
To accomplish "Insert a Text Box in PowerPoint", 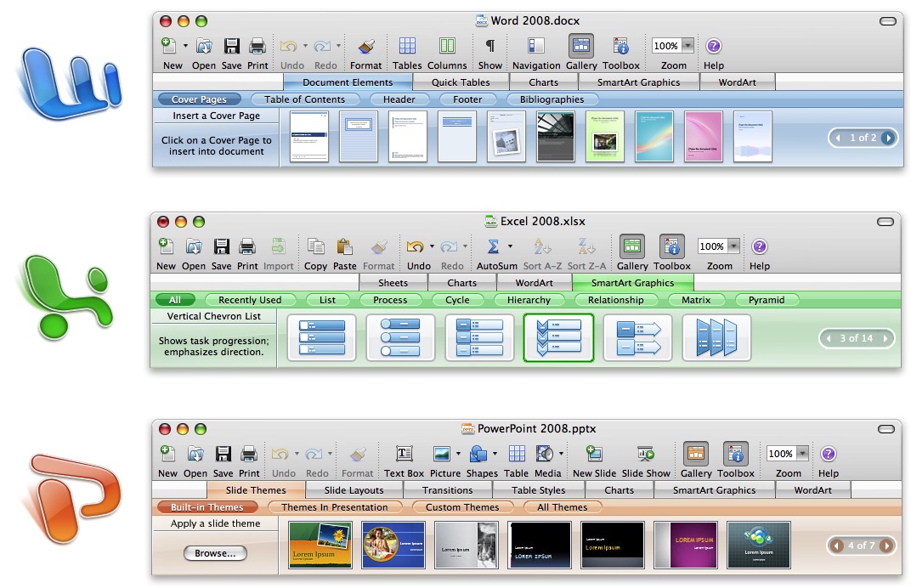I will (x=405, y=454).
